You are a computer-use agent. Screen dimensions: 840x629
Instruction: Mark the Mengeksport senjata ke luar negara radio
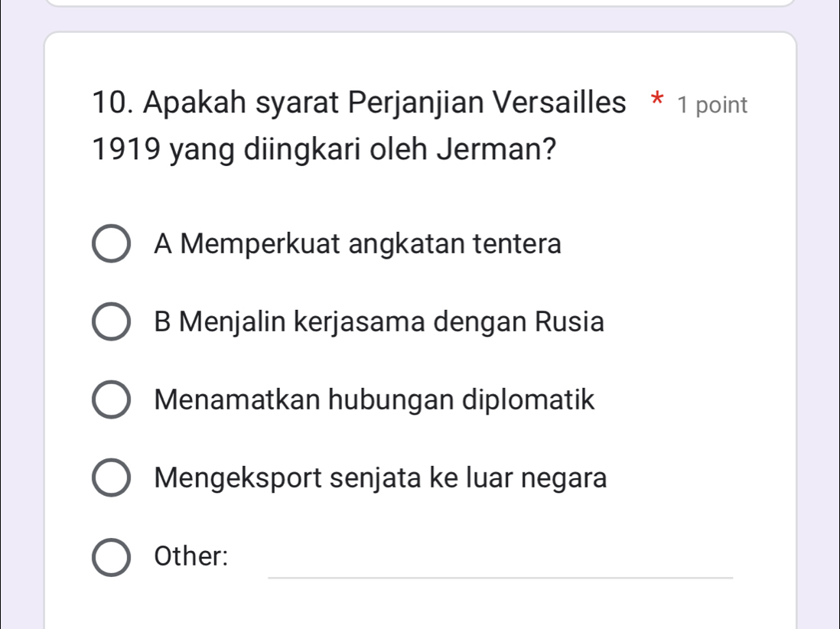pos(111,479)
